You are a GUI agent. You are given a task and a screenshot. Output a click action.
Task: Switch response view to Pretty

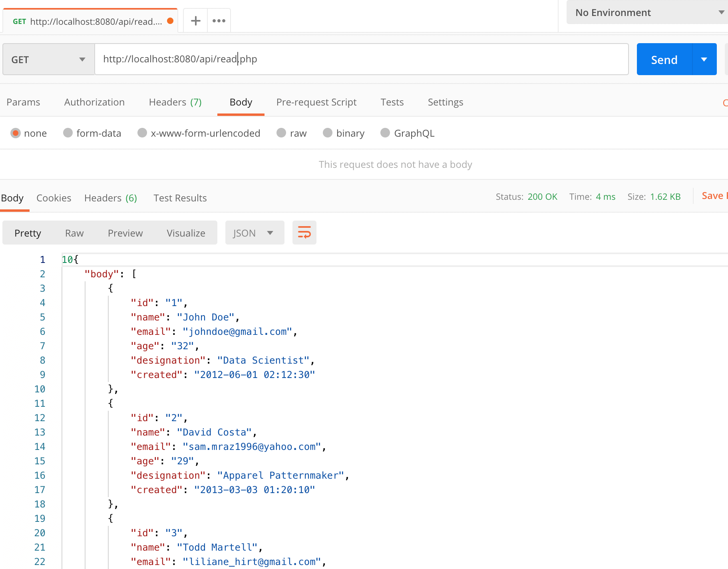28,233
